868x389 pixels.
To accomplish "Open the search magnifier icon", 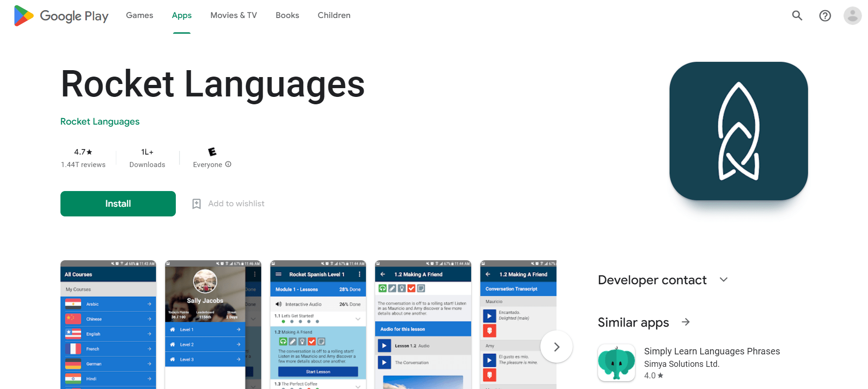I will click(797, 16).
